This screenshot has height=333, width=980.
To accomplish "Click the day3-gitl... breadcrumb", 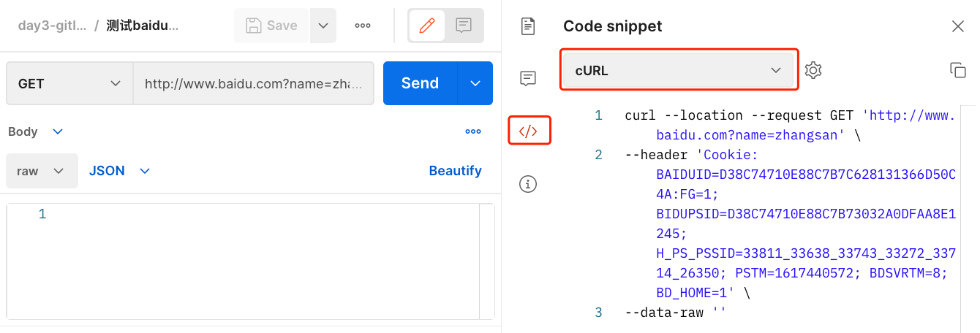I will point(52,26).
